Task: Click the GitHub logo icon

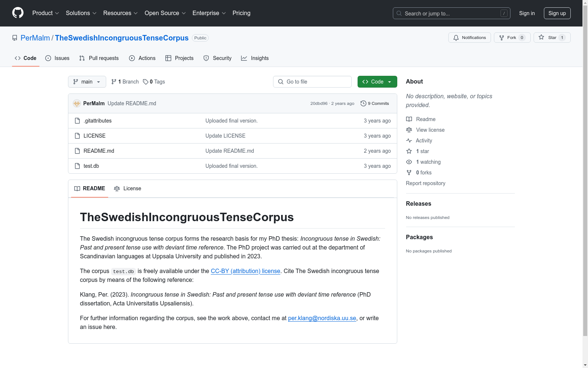Action: coord(18,13)
